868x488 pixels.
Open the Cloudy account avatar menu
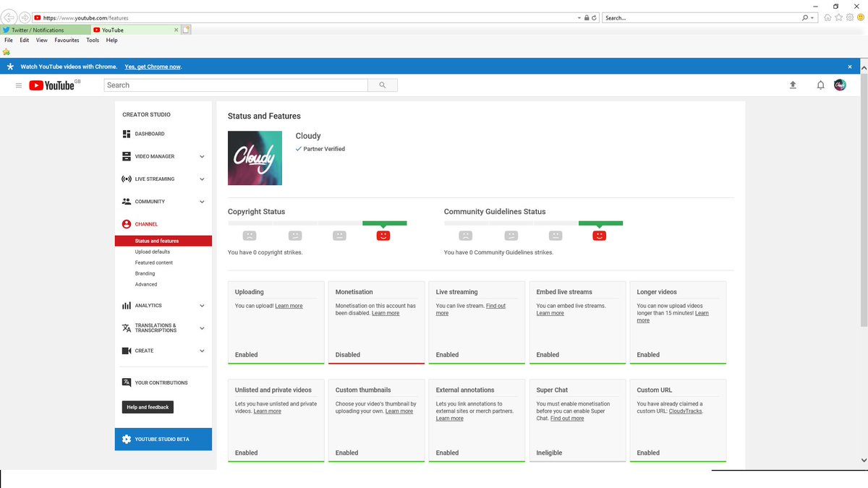(x=840, y=85)
